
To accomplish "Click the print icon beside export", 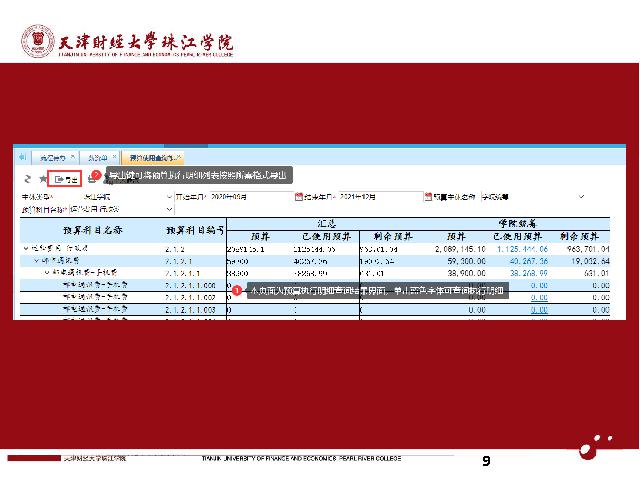I will [91, 179].
